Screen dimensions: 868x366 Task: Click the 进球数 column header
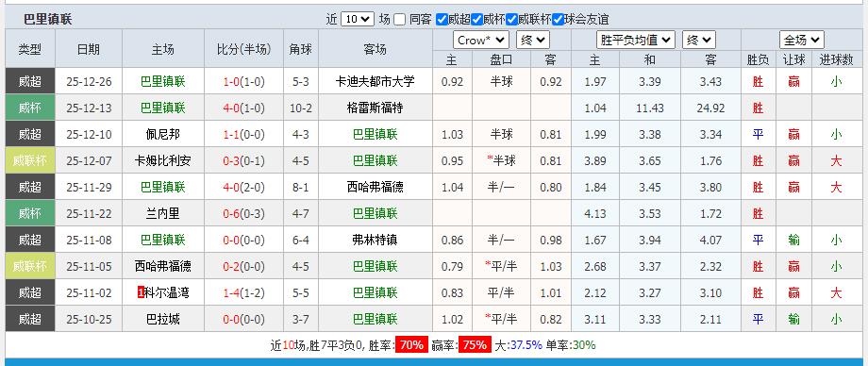tap(836, 59)
